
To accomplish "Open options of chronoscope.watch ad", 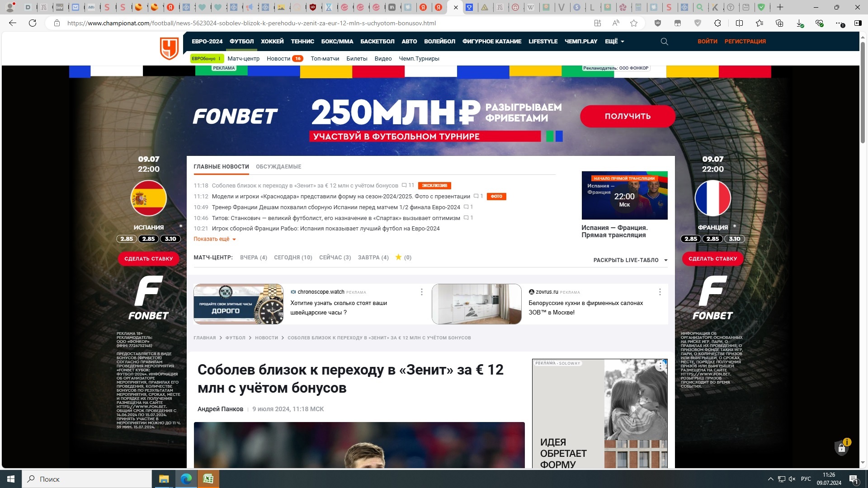I will tap(422, 292).
